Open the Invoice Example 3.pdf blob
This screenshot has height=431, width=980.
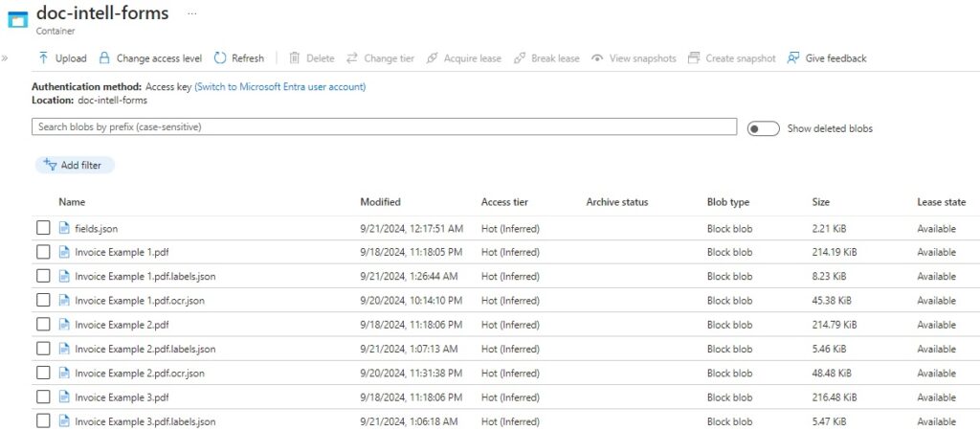[x=122, y=397]
